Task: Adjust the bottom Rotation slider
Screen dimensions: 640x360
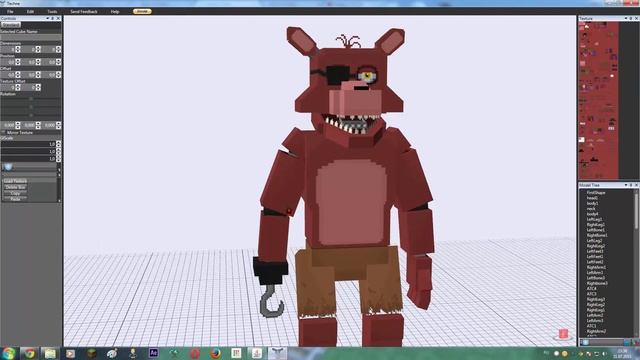Action: pos(31,116)
